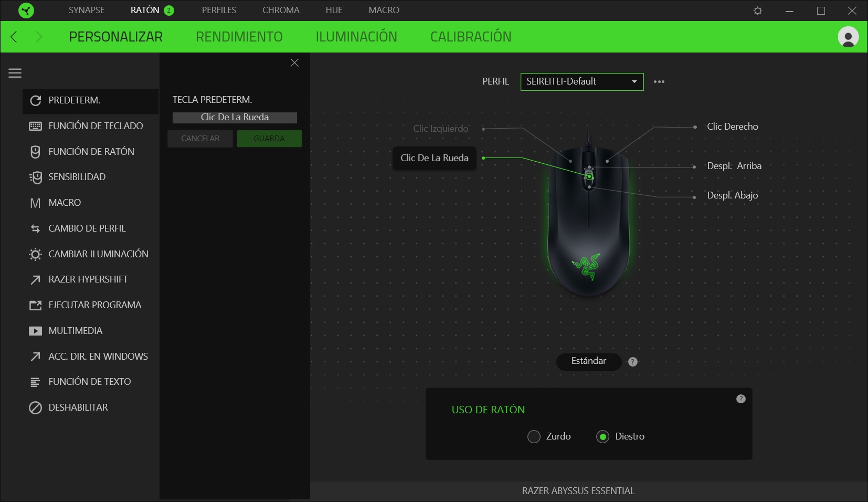Viewport: 868px width, 502px height.
Task: Open the top Macro tab
Action: (x=384, y=11)
